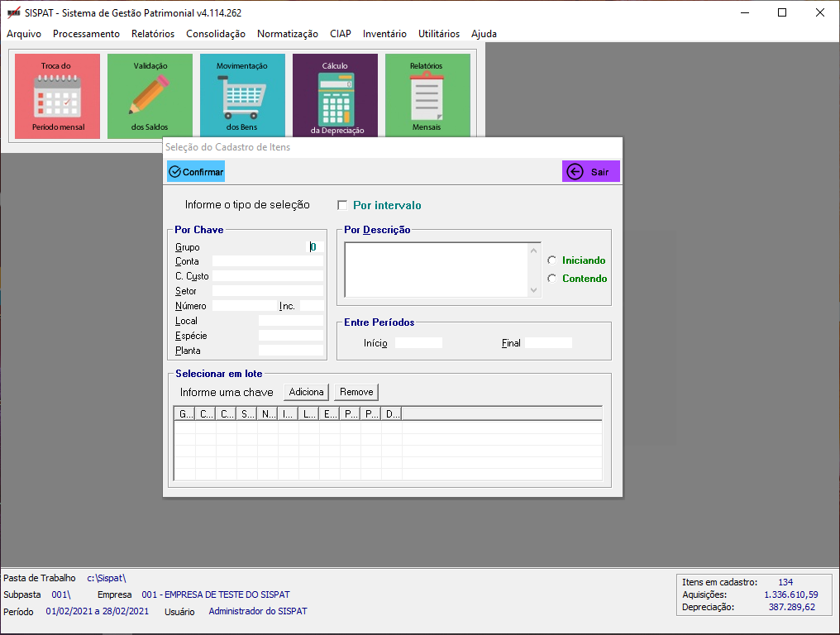Click the Troca do Período mensal calendar icon
The width and height of the screenshot is (840, 635).
point(57,97)
